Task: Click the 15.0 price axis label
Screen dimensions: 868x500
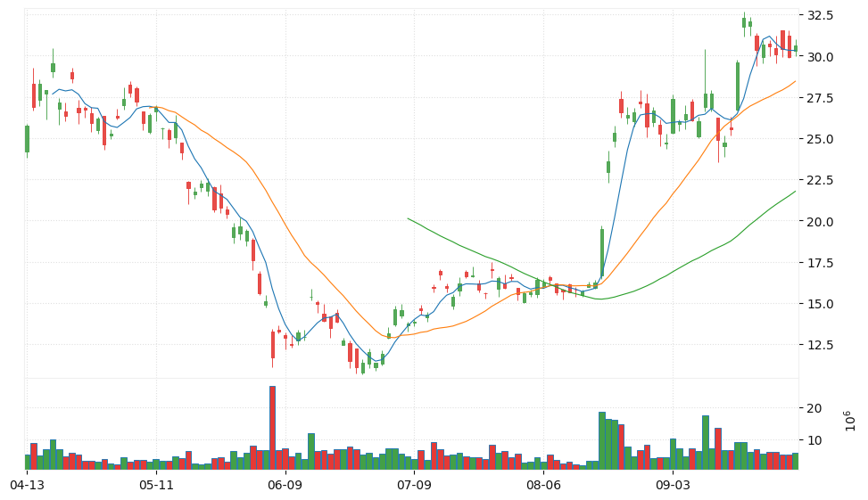Action: (x=821, y=304)
